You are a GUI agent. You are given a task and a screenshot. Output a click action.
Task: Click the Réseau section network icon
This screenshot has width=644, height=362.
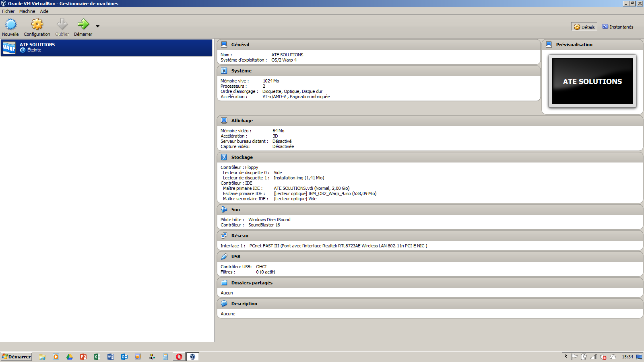coord(224,236)
